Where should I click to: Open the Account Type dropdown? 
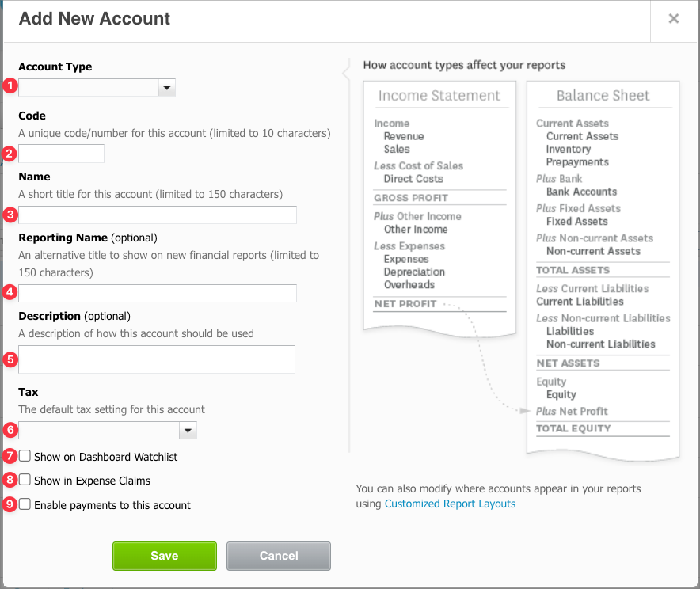tap(87, 86)
